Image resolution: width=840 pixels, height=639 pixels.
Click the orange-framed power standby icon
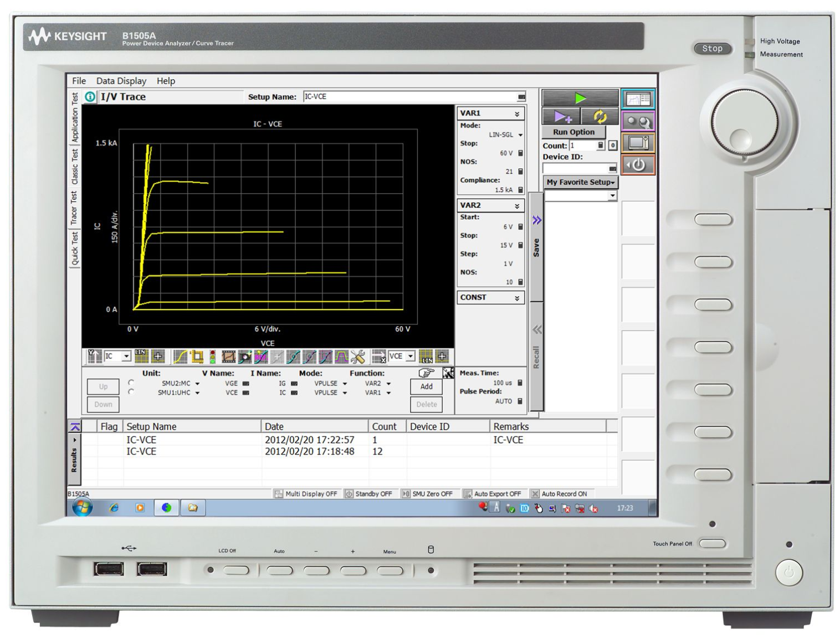click(638, 165)
